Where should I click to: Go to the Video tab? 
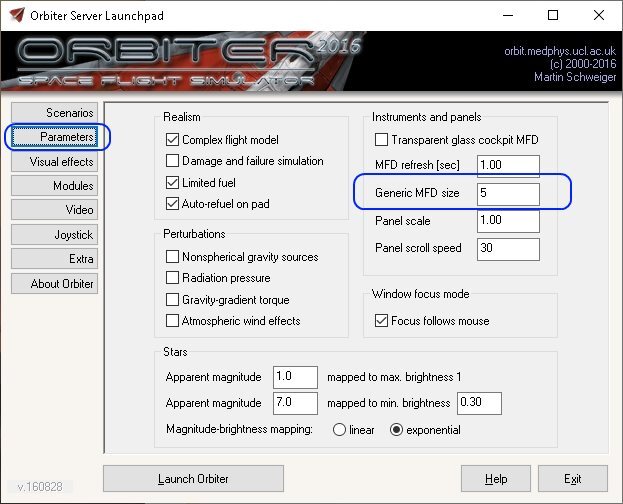54,210
